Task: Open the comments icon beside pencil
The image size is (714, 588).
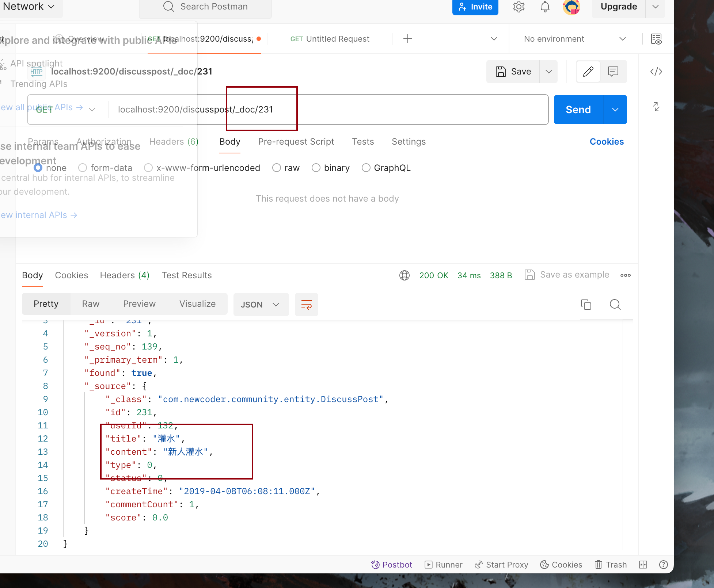Action: point(613,72)
